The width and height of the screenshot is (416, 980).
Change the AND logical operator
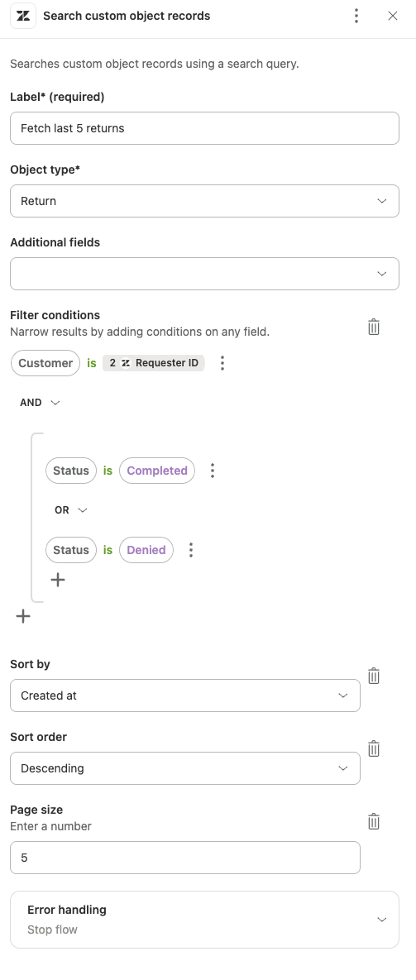point(40,403)
